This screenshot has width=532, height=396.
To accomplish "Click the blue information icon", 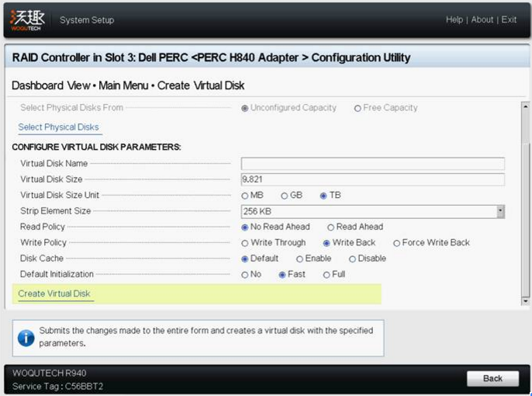I will 26,338.
